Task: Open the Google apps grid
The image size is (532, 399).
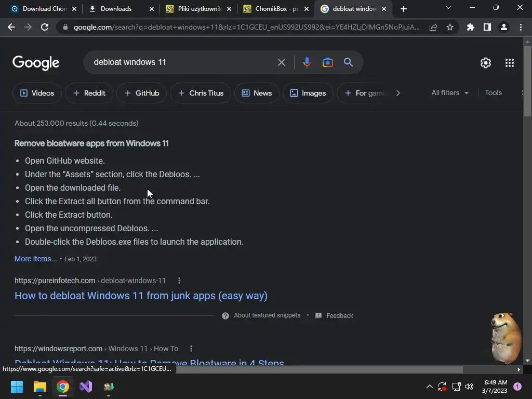Action: tap(509, 63)
